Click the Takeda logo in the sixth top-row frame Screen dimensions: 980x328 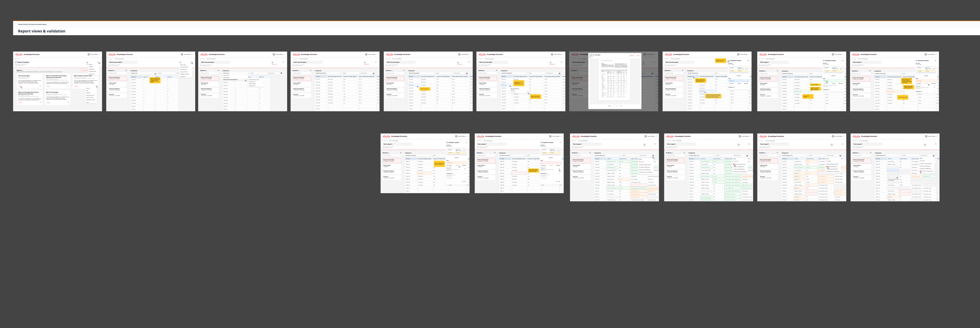point(483,54)
